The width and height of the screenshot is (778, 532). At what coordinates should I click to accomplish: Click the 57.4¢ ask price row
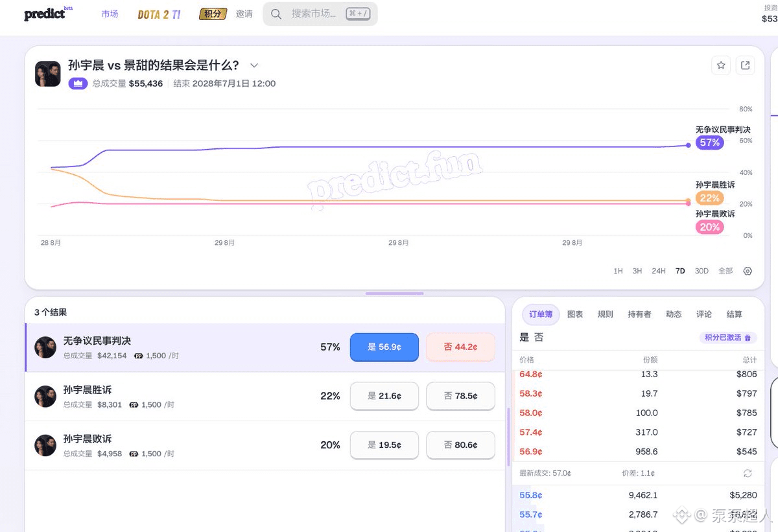638,432
